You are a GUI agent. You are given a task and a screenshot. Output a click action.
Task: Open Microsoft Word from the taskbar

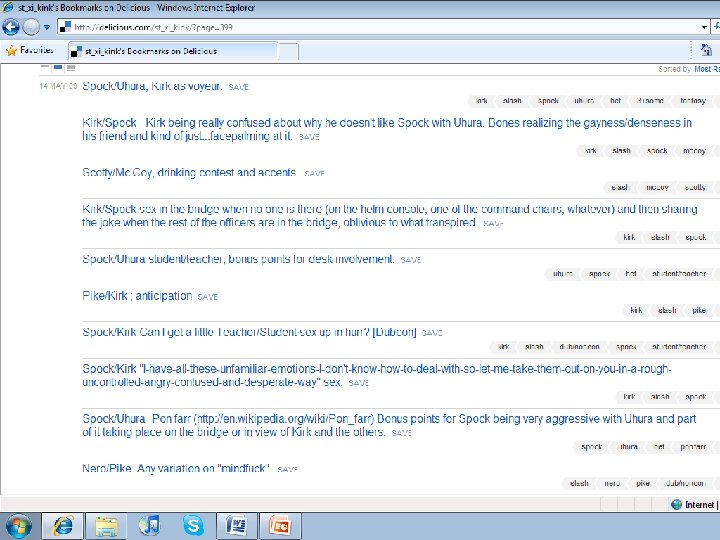pos(236,526)
